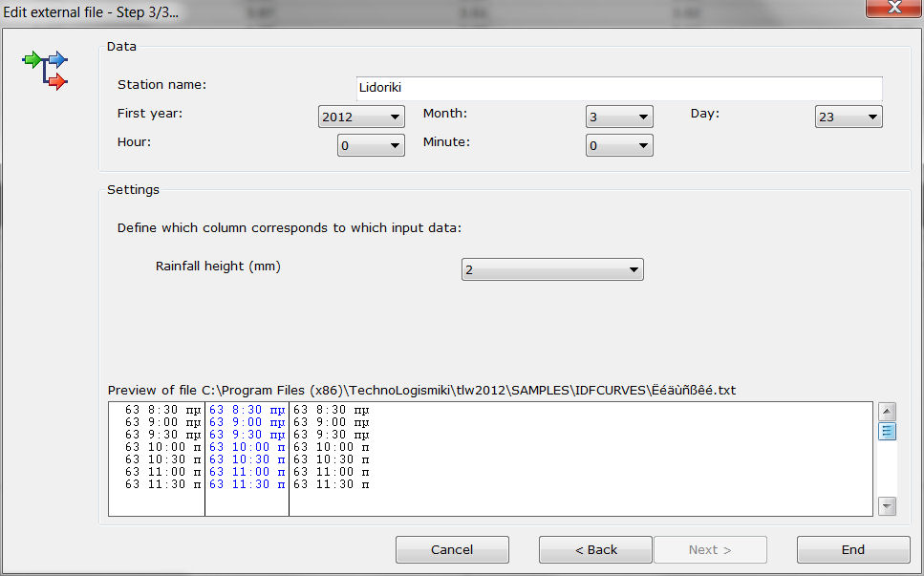Click the import wizard arrows icon
Viewport: 924px width, 576px height.
coord(45,71)
